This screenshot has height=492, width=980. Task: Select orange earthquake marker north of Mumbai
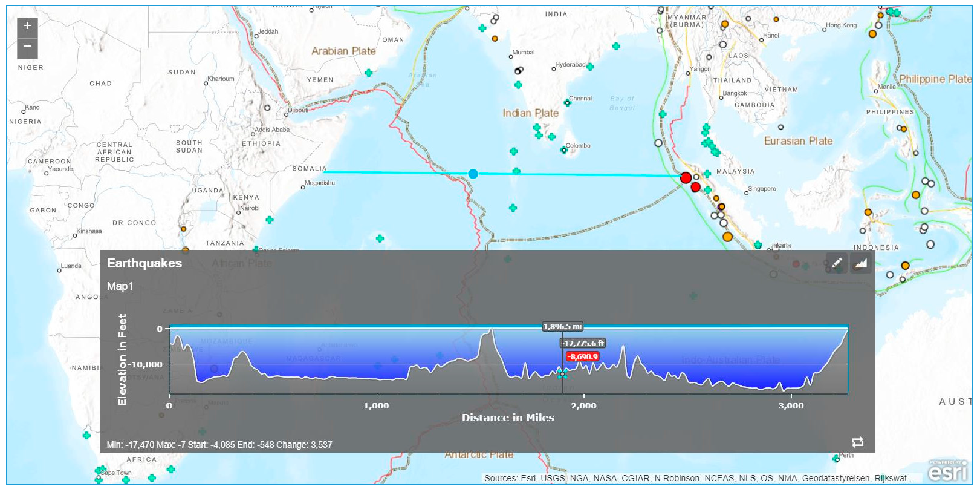(495, 38)
